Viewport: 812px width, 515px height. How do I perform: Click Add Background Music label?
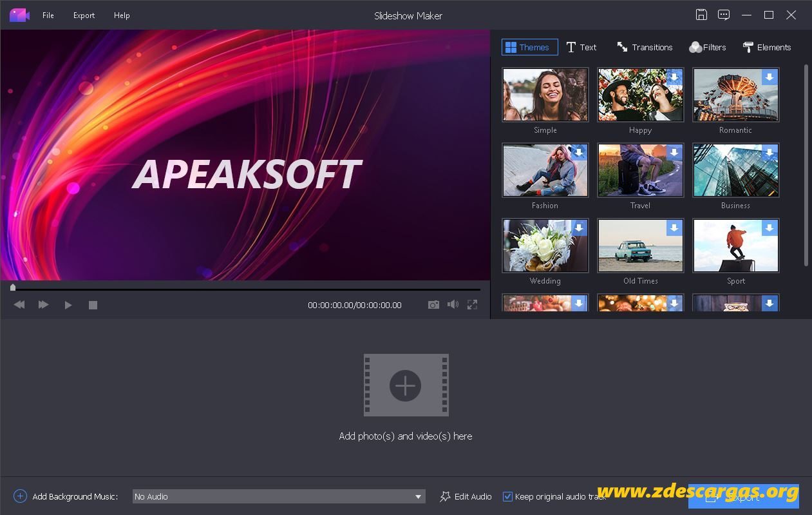point(75,497)
